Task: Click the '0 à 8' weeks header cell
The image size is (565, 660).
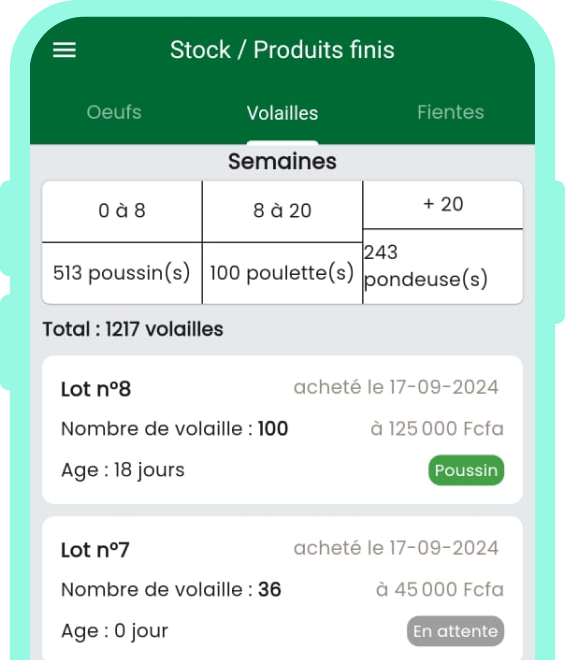Action: (122, 211)
